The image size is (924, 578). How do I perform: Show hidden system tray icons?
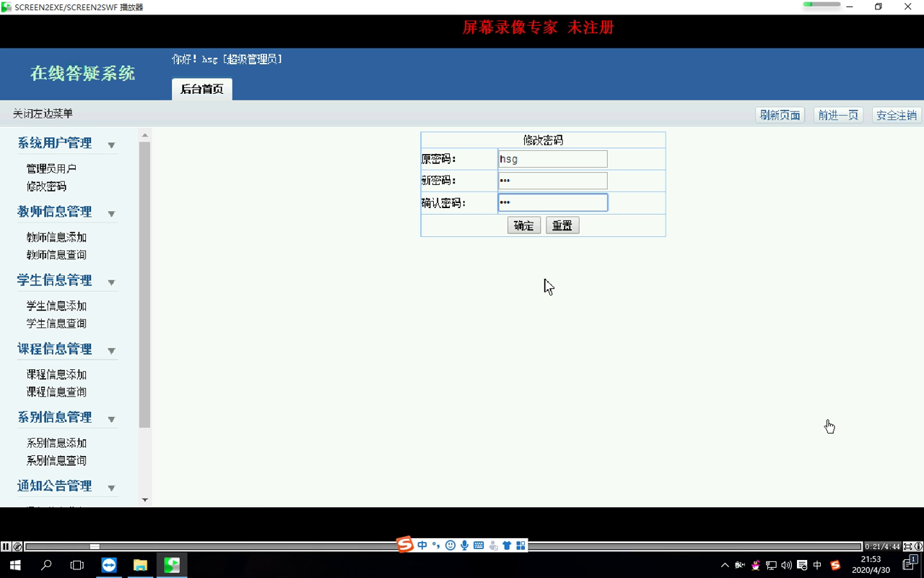coord(725,565)
